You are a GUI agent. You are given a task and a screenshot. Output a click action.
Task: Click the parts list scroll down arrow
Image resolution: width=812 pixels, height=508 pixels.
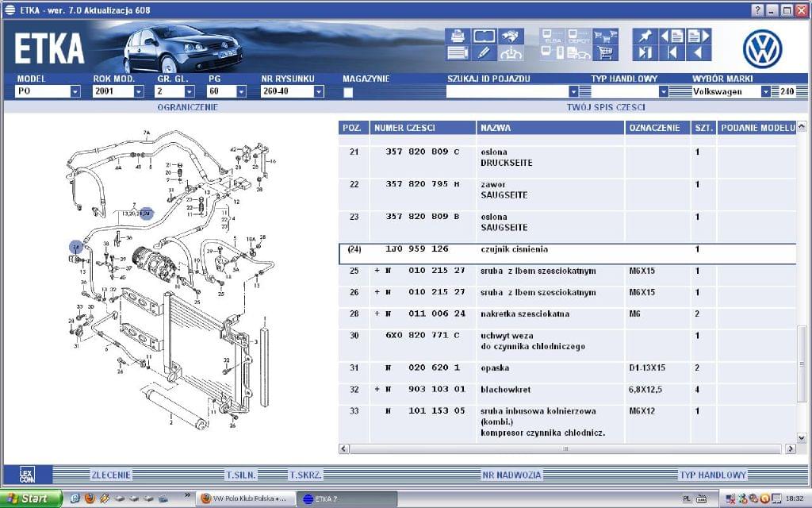[802, 437]
